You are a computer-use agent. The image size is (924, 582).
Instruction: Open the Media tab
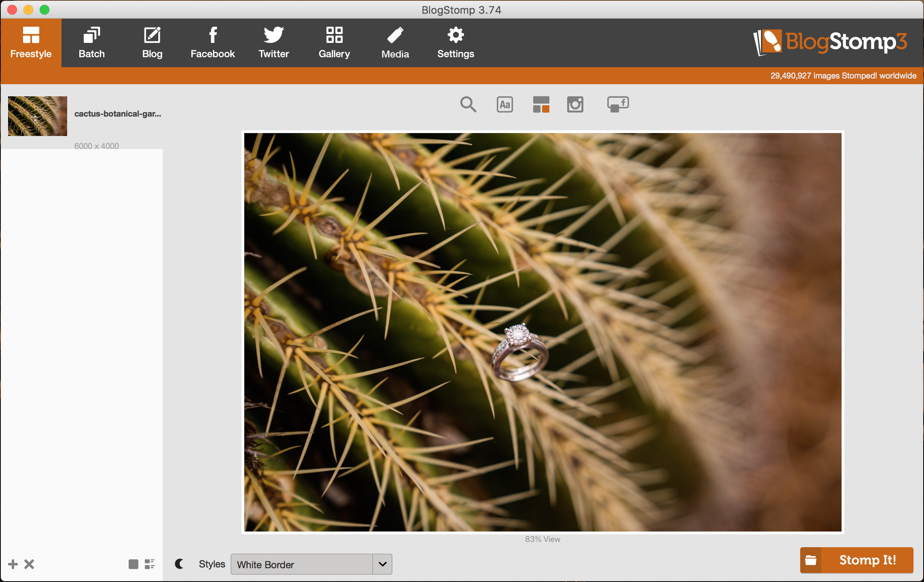point(395,43)
